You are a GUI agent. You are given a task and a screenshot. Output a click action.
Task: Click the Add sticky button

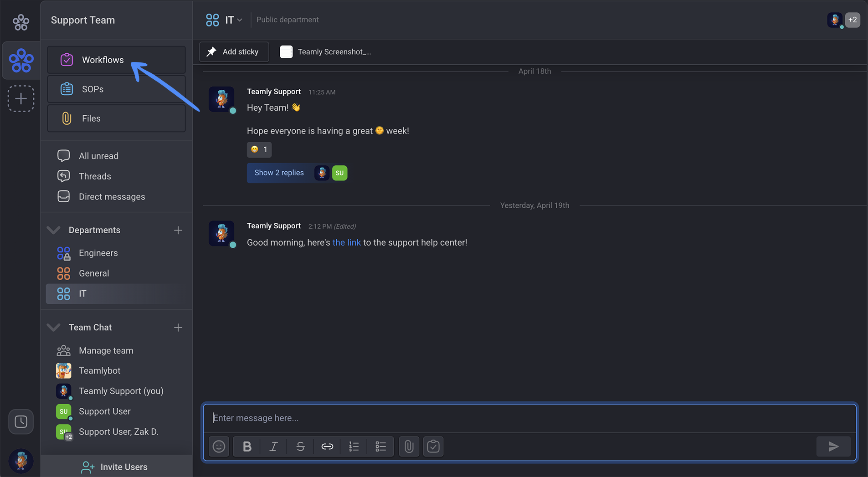(234, 52)
